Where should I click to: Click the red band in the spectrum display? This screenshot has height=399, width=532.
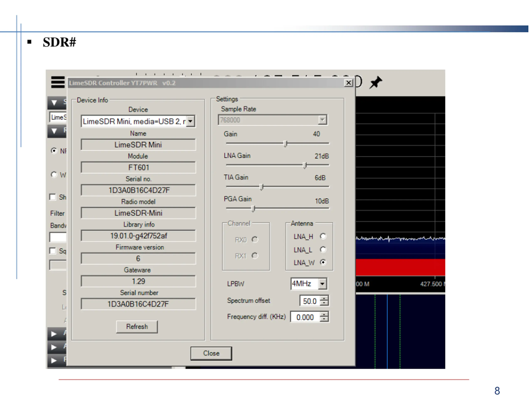[400, 267]
